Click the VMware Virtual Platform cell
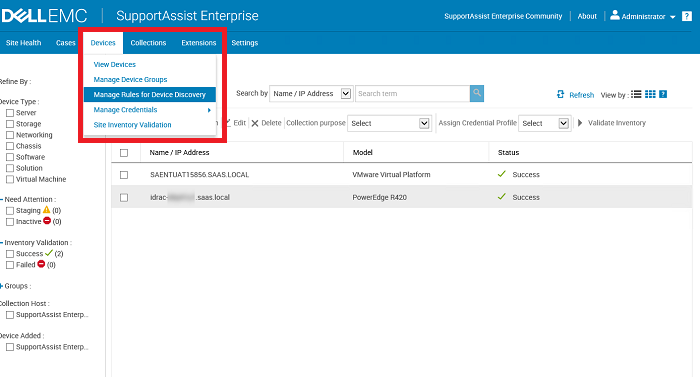Screen dimensions: 700x377 (392, 175)
